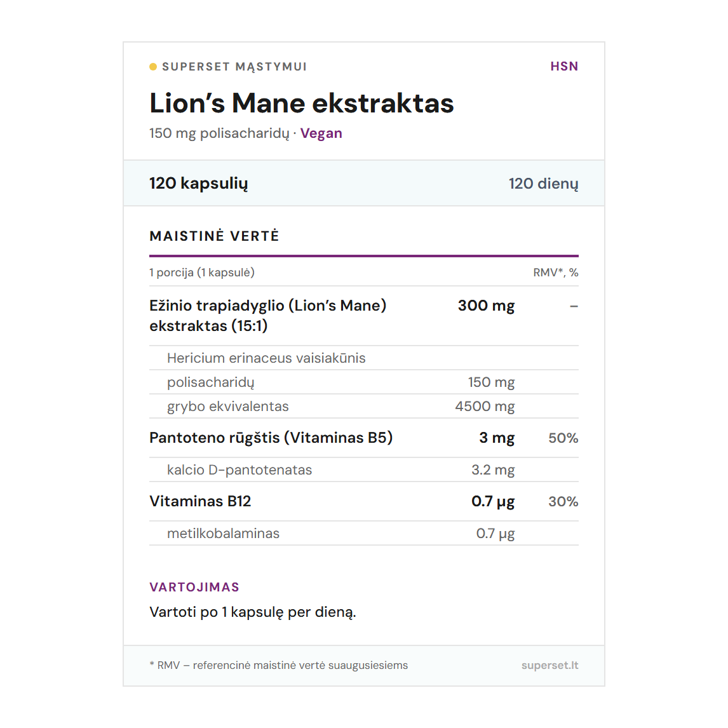The width and height of the screenshot is (728, 728).
Task: Click the RMV*, % column header
Action: tap(555, 273)
